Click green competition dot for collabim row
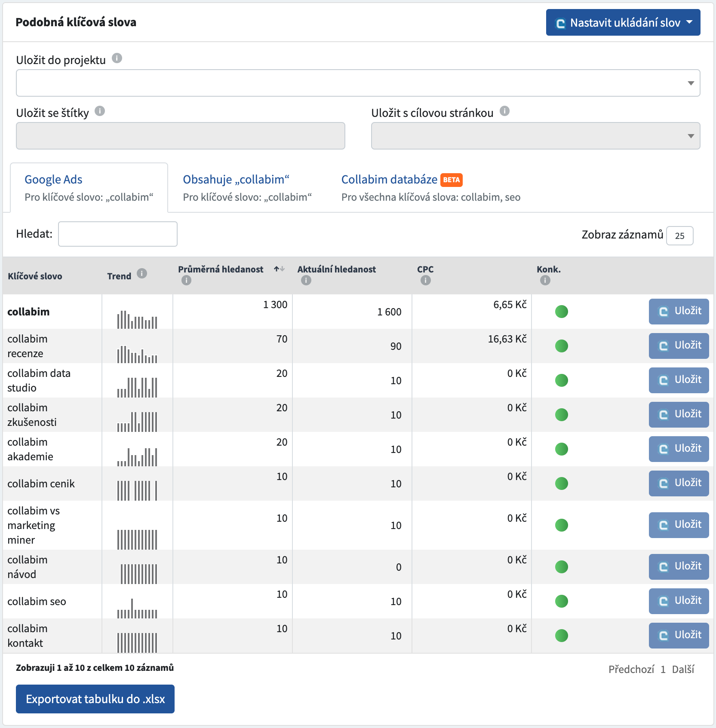This screenshot has width=716, height=728. pyautogui.click(x=562, y=311)
